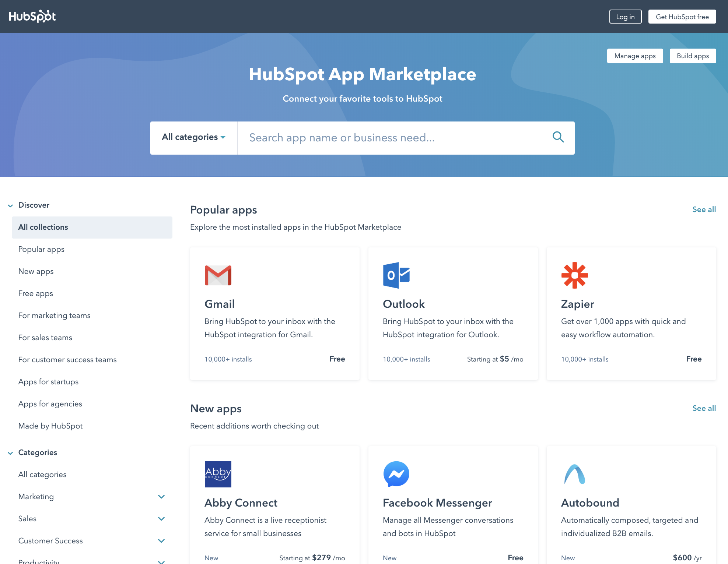
Task: Expand the Marketing category chevron
Action: pyautogui.click(x=161, y=497)
